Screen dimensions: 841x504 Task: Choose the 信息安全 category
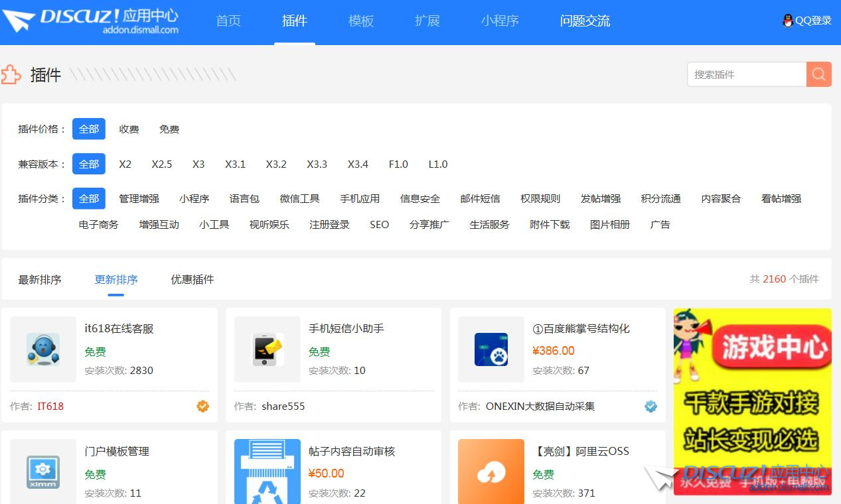click(420, 198)
